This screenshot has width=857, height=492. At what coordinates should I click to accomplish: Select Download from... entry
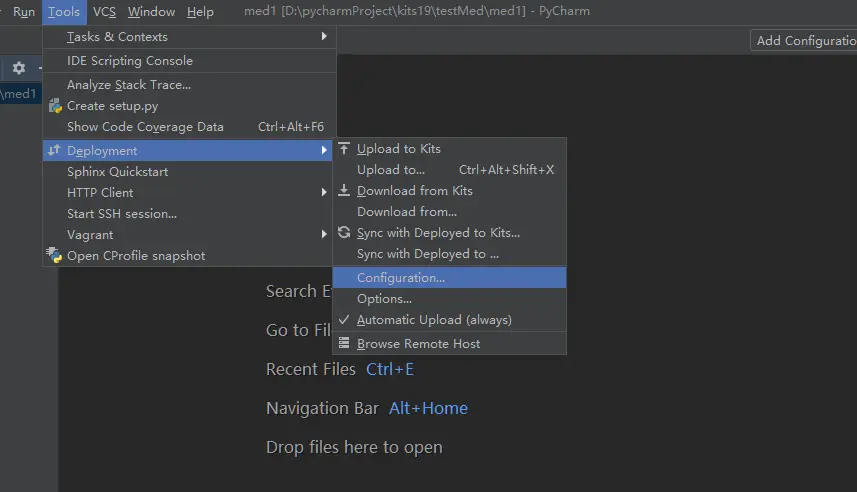coord(449,212)
